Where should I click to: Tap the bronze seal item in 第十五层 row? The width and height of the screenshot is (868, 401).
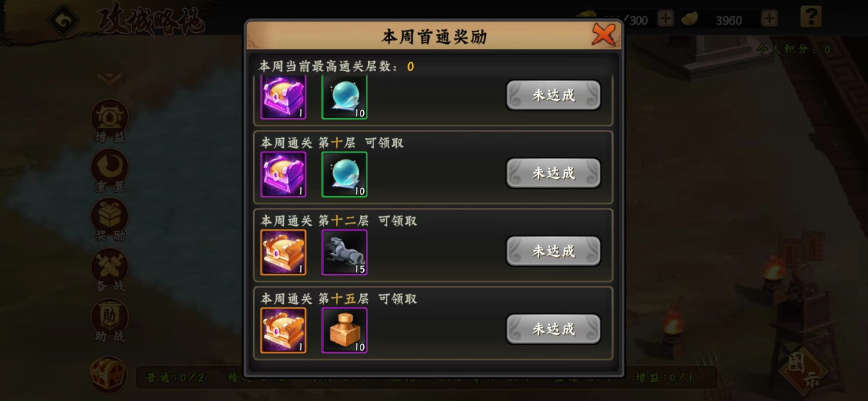(x=344, y=330)
